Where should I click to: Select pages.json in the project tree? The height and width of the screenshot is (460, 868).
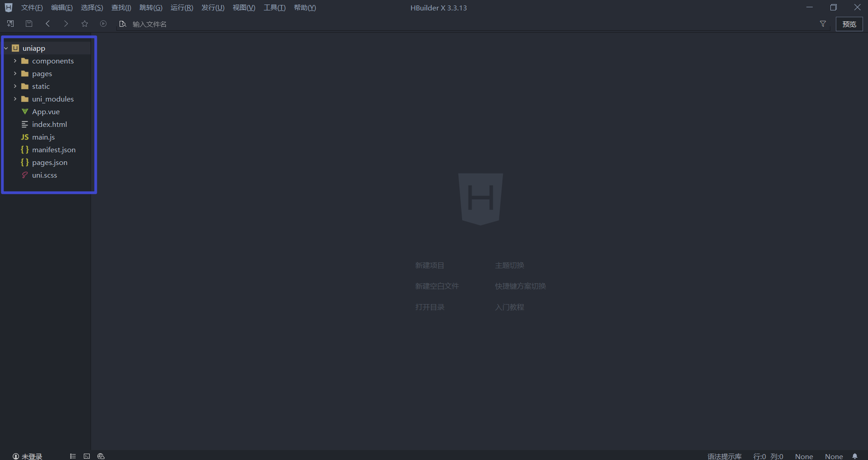pyautogui.click(x=50, y=162)
